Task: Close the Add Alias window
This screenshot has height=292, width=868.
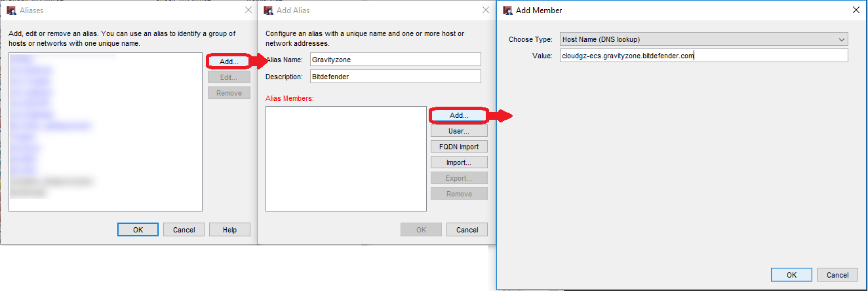Action: point(484,10)
